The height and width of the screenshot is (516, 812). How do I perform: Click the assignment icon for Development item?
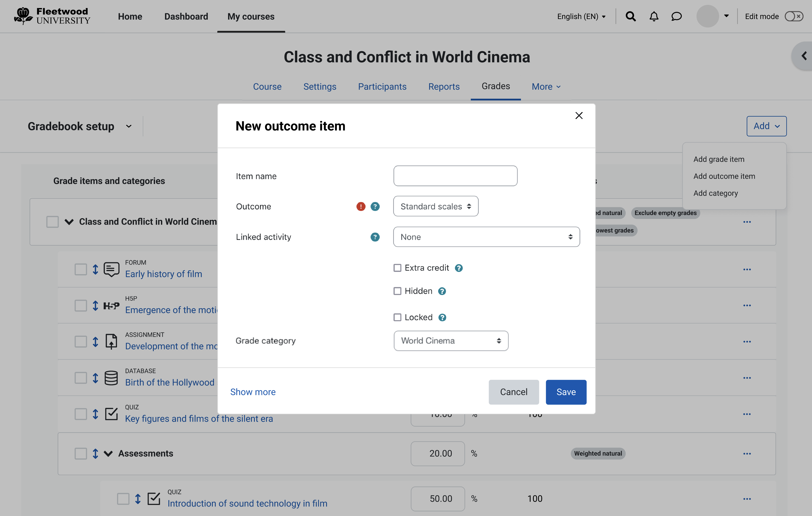111,342
